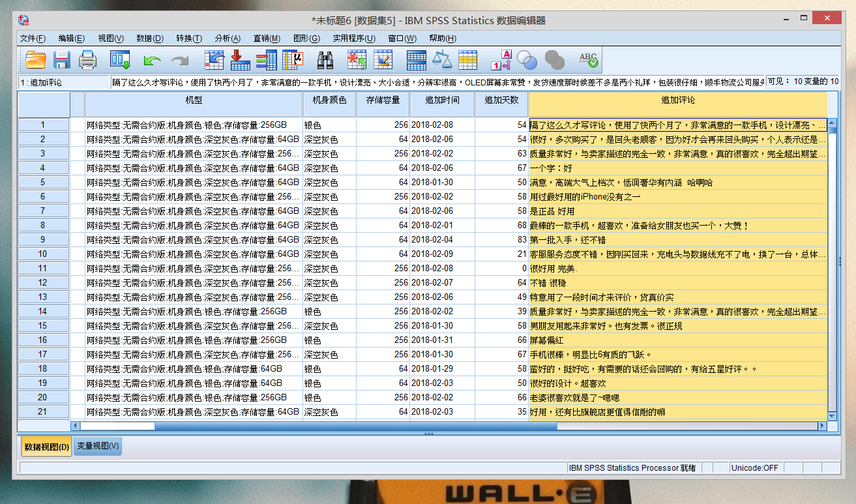Click the '1 : 追加评论' cell reference box
856x504 pixels.
pos(64,82)
